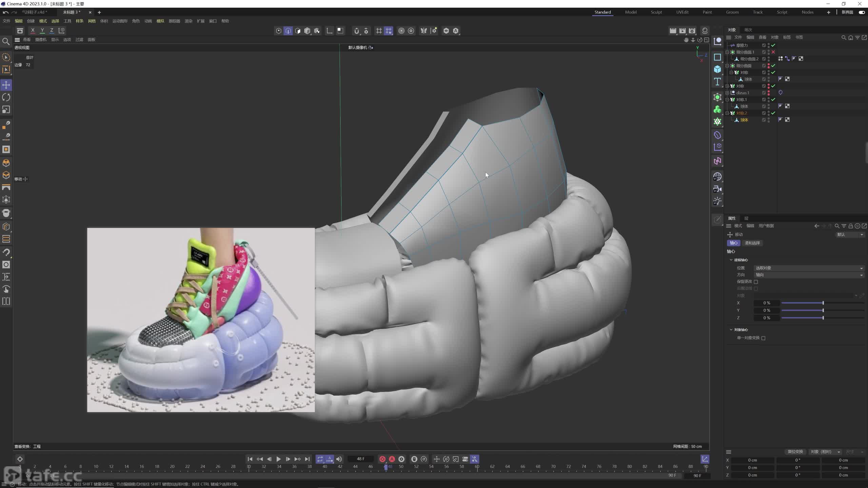Collapse the 对称.1 tree node
868x488 pixels.
[727, 100]
